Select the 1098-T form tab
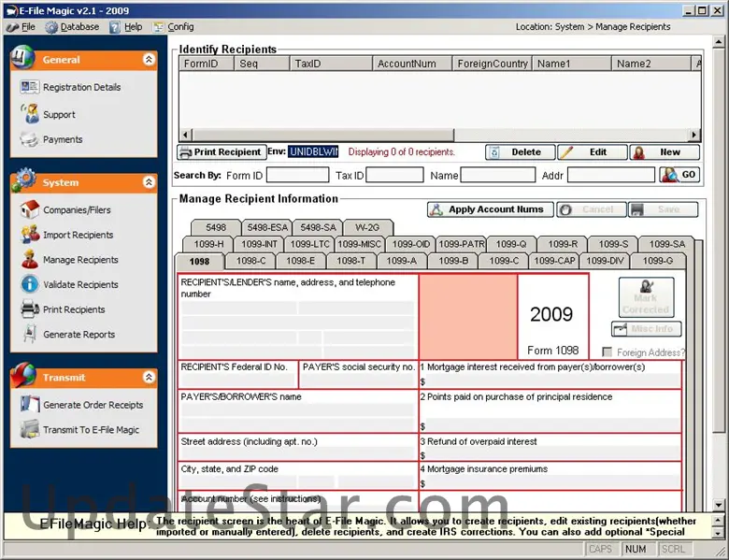This screenshot has width=729, height=560. (351, 261)
